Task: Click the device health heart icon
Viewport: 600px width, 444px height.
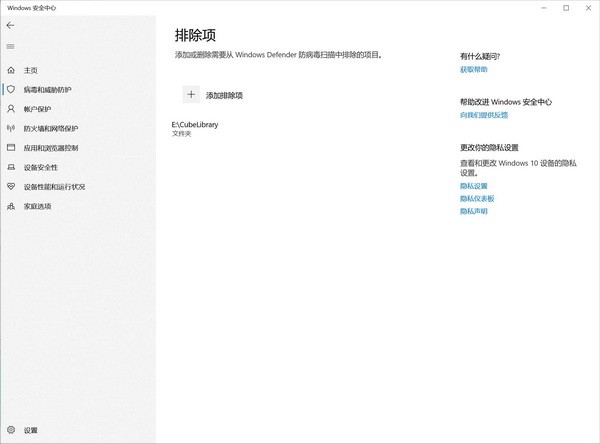Action: (11, 186)
